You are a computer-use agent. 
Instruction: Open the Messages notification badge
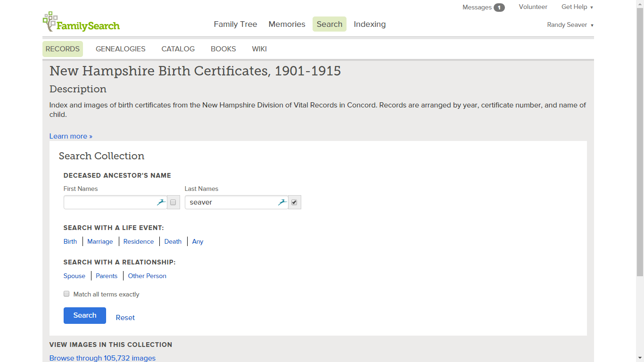tap(499, 8)
